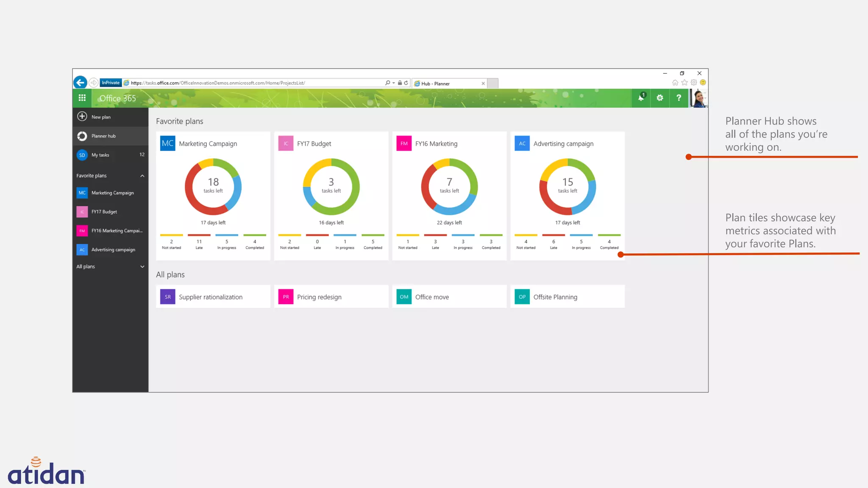The image size is (868, 488).
Task: Click the New plan plus icon
Action: pyautogui.click(x=82, y=116)
